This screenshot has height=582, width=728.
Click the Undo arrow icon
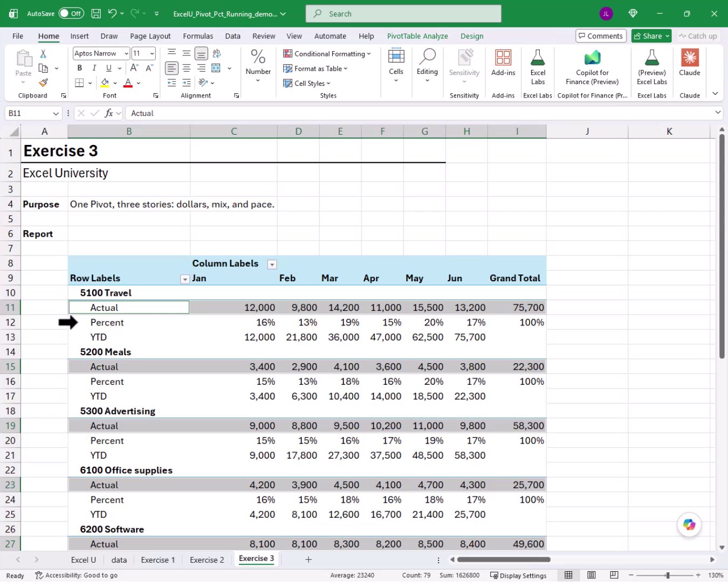coord(112,13)
